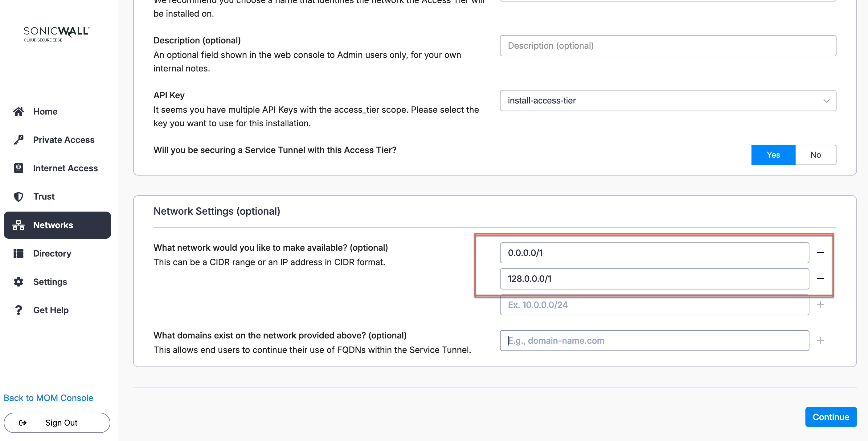Click the Home house icon in sidebar
Viewport: 868px width, 441px height.
[x=18, y=111]
